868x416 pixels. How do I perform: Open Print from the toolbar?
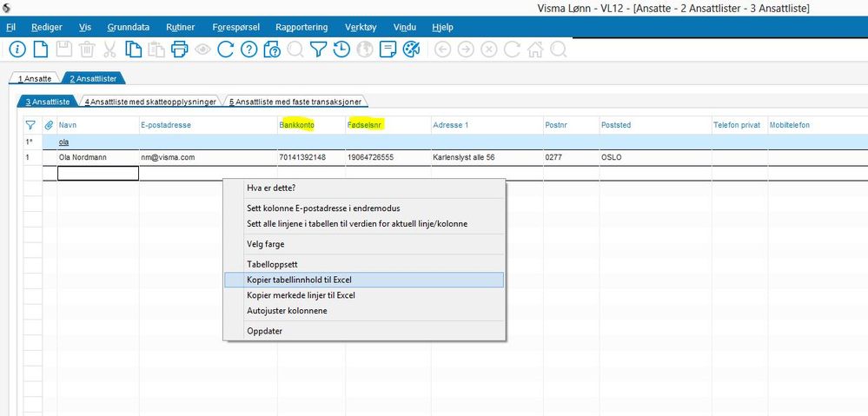[x=179, y=50]
